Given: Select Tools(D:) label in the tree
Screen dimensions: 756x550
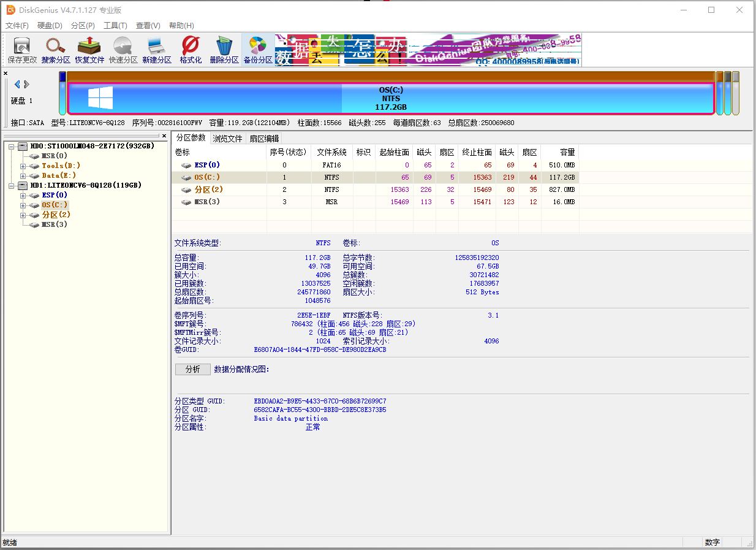Looking at the screenshot, I should pos(61,166).
